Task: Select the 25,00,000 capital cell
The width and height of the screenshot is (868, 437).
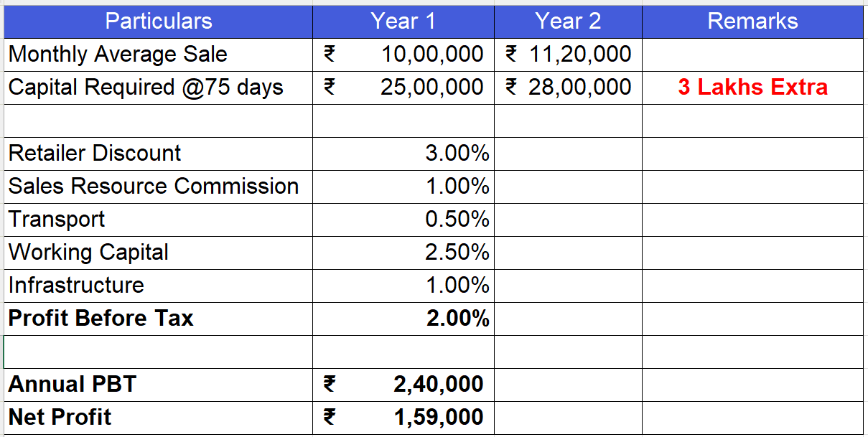Action: 432,88
